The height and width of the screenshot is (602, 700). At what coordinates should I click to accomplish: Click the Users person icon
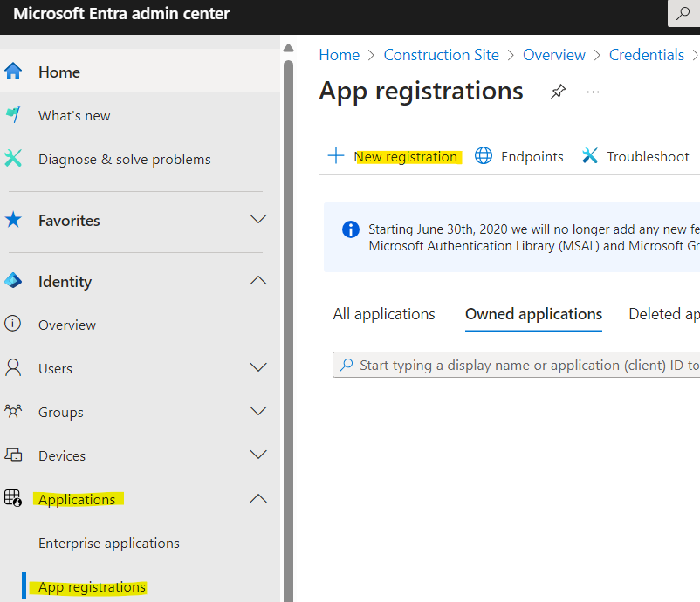pyautogui.click(x=13, y=367)
